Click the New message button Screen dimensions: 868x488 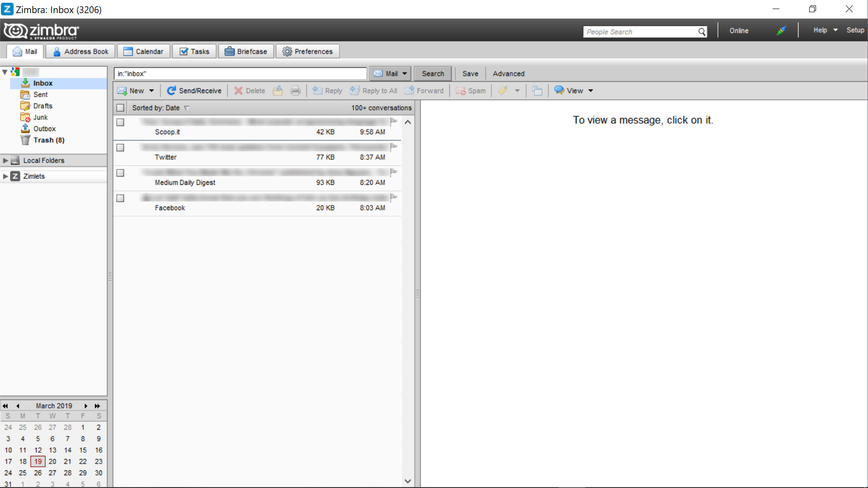[131, 91]
